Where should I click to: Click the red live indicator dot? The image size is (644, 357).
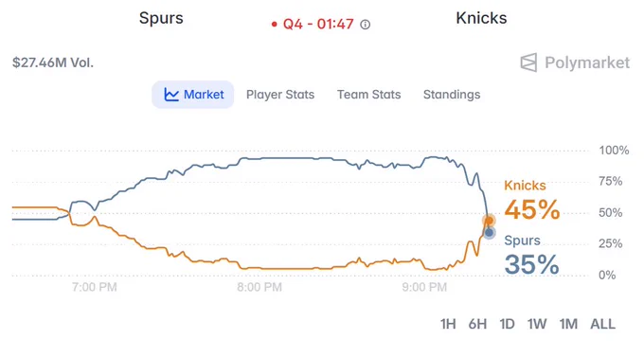(274, 25)
